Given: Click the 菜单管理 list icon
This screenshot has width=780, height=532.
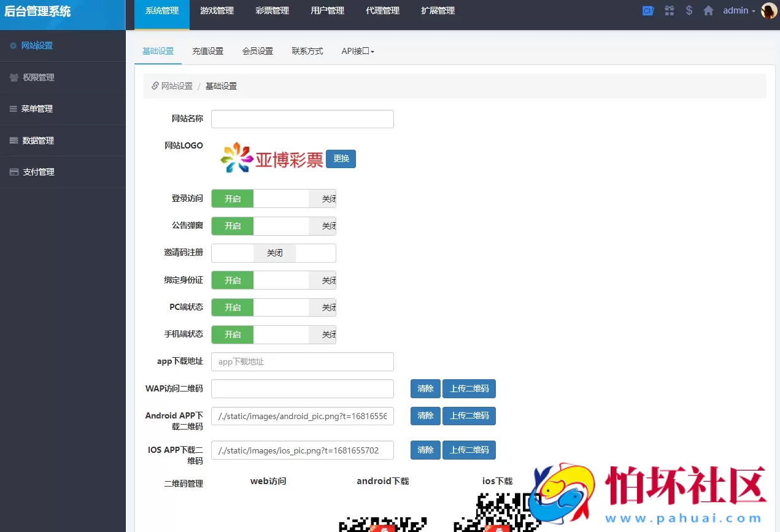Looking at the screenshot, I should 14,109.
